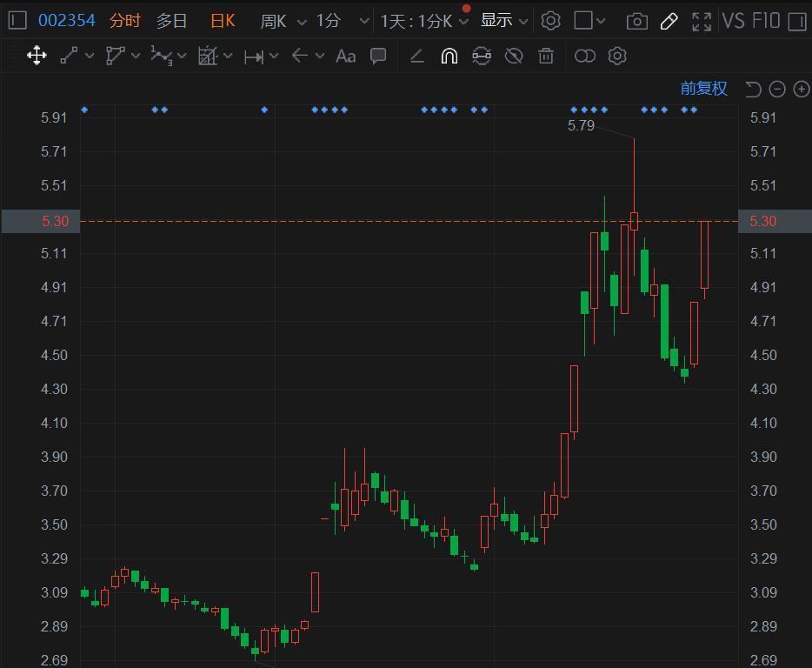The width and height of the screenshot is (812, 668).
Task: Open the 1天:1分K replay option
Action: click(416, 21)
